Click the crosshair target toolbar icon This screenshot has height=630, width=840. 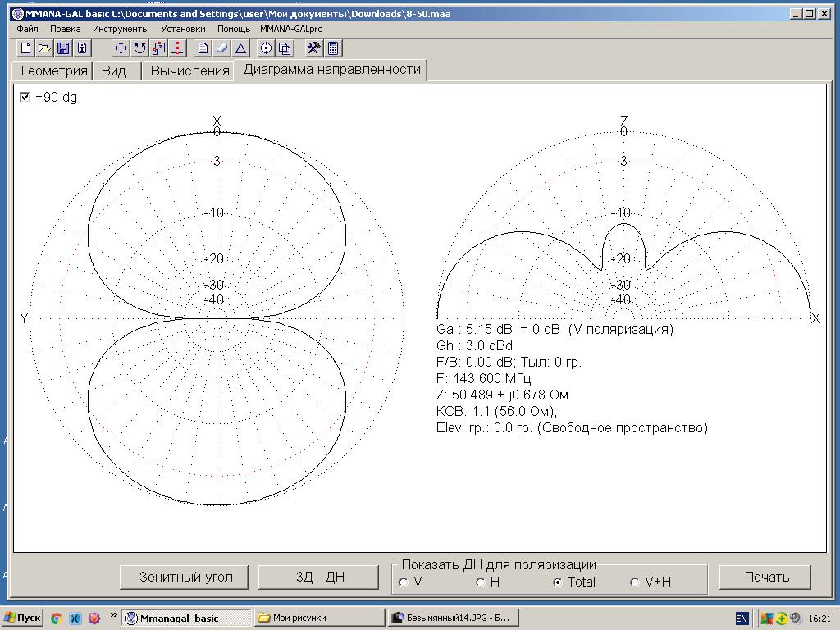(266, 48)
